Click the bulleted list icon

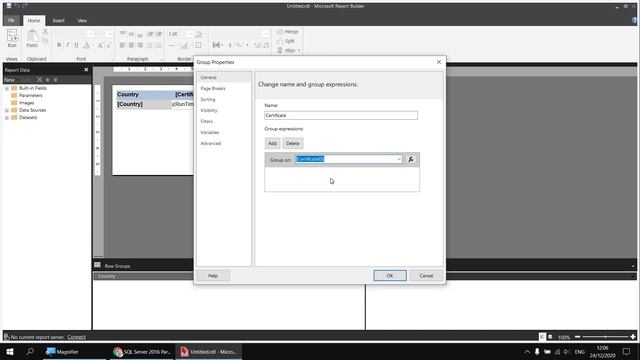150,45
